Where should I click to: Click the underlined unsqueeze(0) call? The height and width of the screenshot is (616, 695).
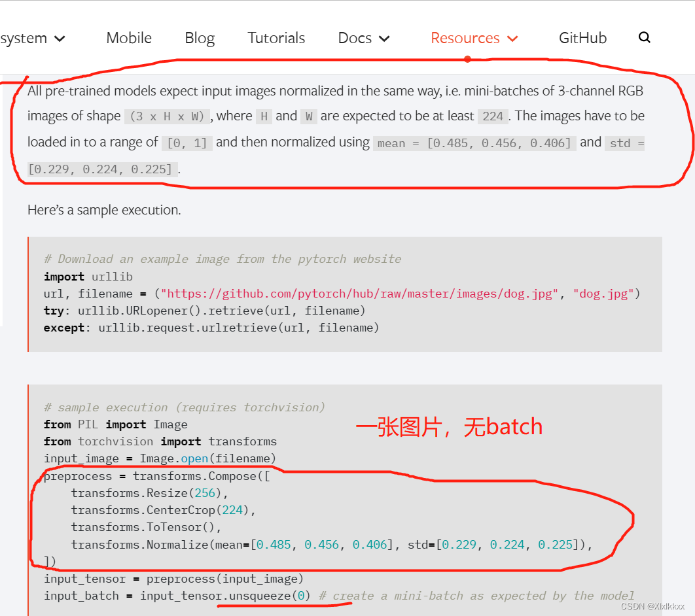click(x=269, y=596)
